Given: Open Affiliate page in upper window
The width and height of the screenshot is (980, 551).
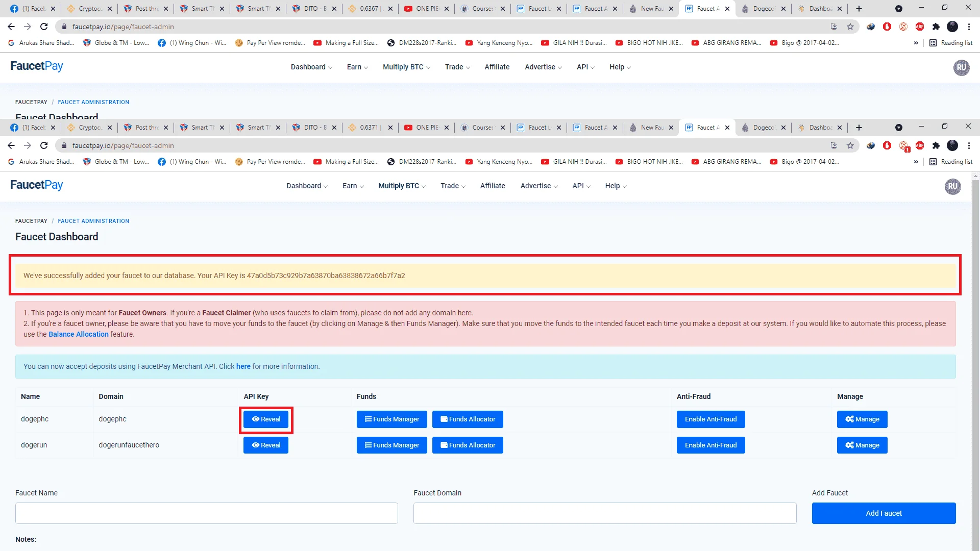Looking at the screenshot, I should click(x=497, y=67).
